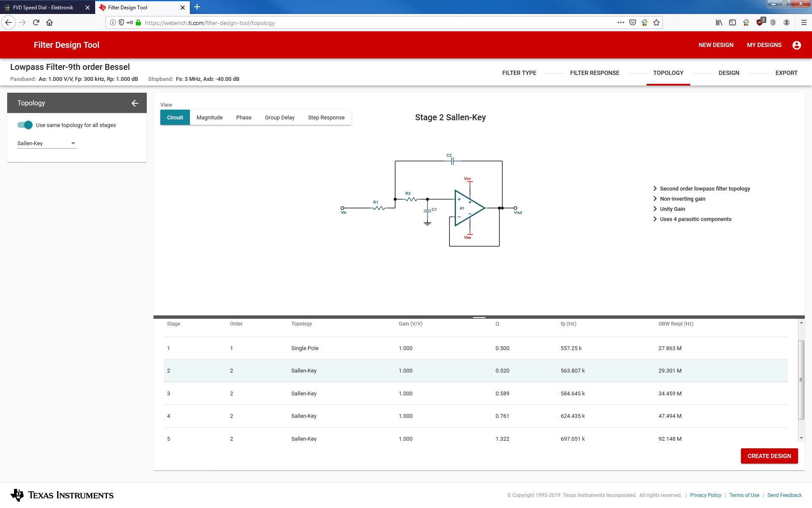Expand the 'Non-inverting gain' item
Screen dimensions: 812x508
point(679,199)
